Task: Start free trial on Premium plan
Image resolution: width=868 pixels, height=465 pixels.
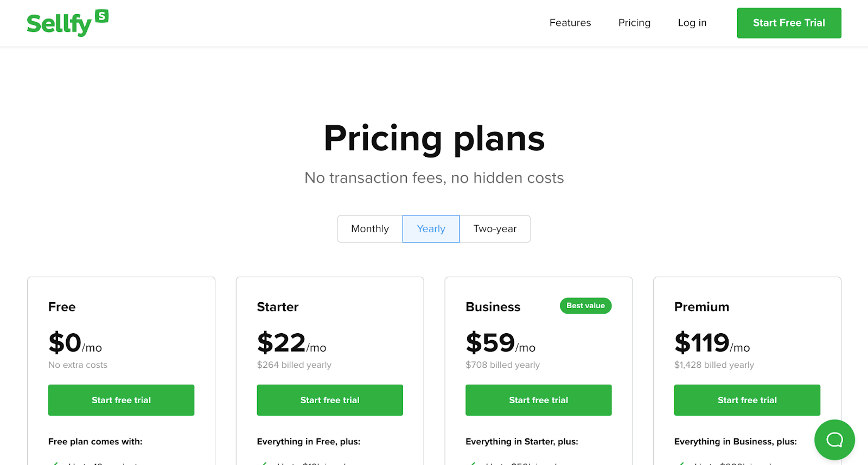Action: point(747,400)
